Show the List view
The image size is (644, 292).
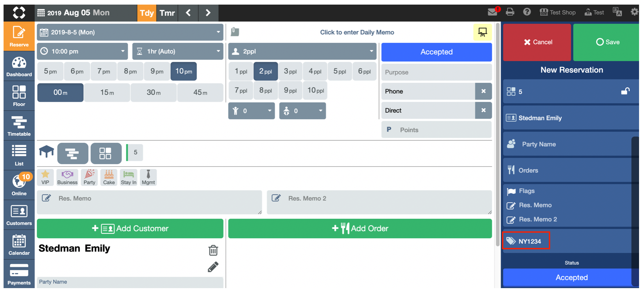(19, 156)
